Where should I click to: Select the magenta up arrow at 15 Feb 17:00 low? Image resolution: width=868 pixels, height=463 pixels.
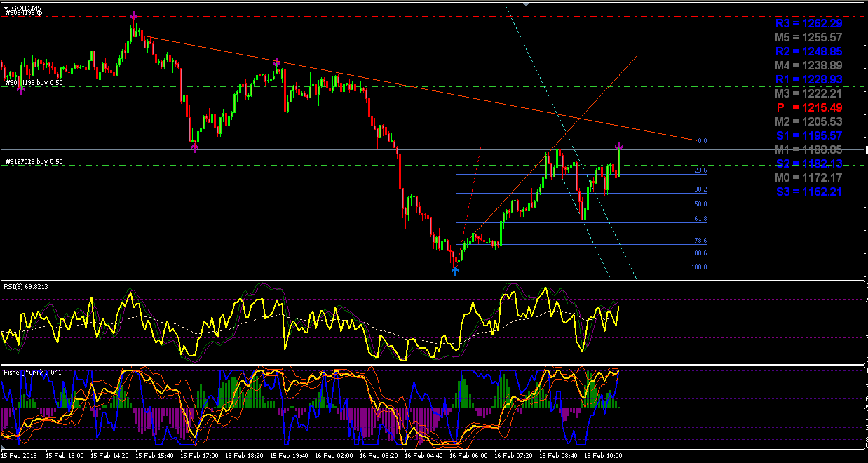pos(195,147)
